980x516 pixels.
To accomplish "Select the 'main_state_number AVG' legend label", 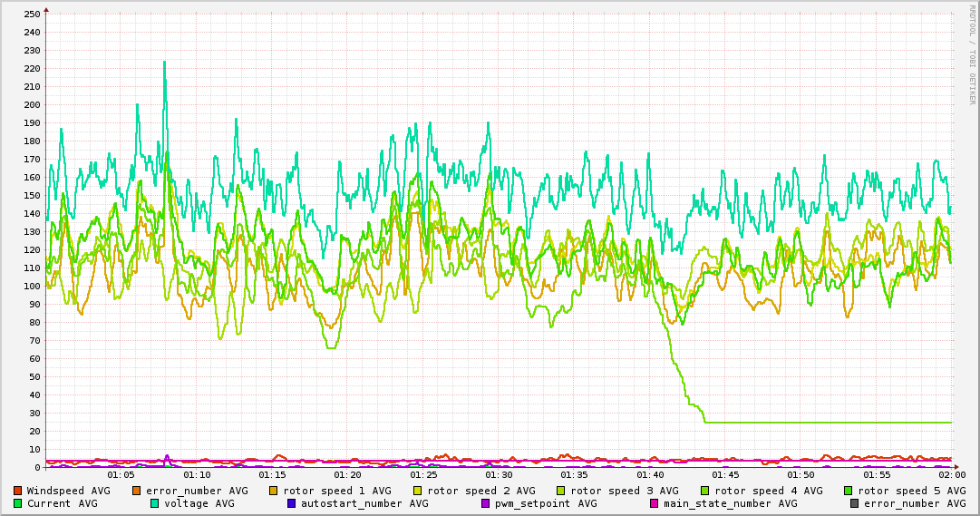I will 731,503.
